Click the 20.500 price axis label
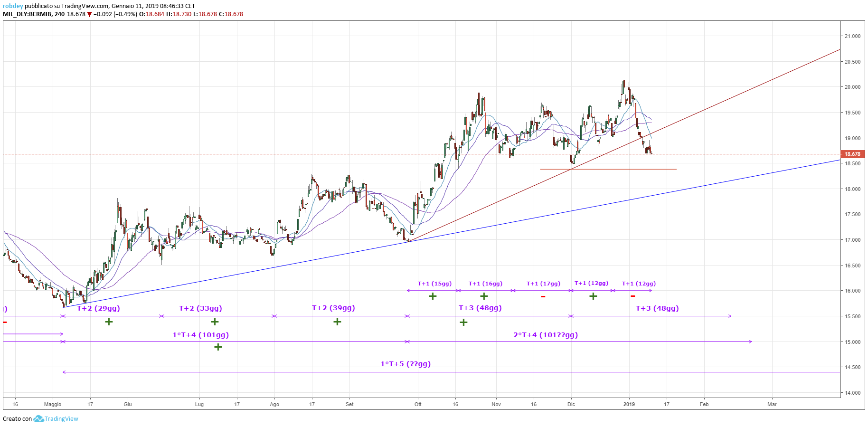 [x=852, y=62]
